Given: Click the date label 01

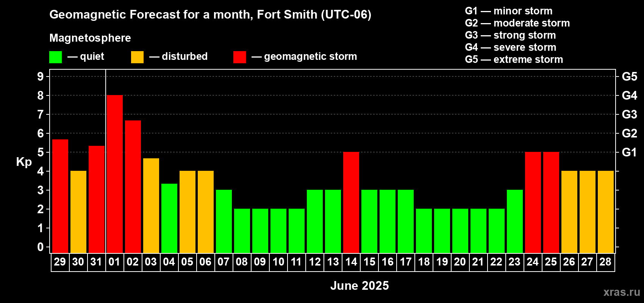Looking at the screenshot, I should click(114, 262).
